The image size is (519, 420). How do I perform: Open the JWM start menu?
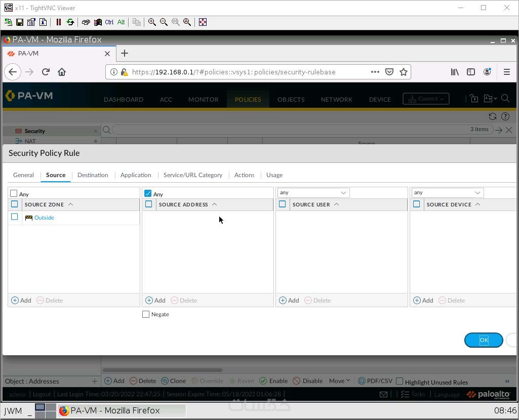(13, 411)
